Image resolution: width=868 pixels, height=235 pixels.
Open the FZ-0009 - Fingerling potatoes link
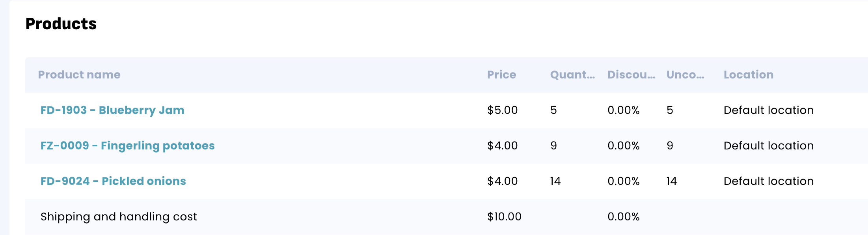(x=127, y=146)
